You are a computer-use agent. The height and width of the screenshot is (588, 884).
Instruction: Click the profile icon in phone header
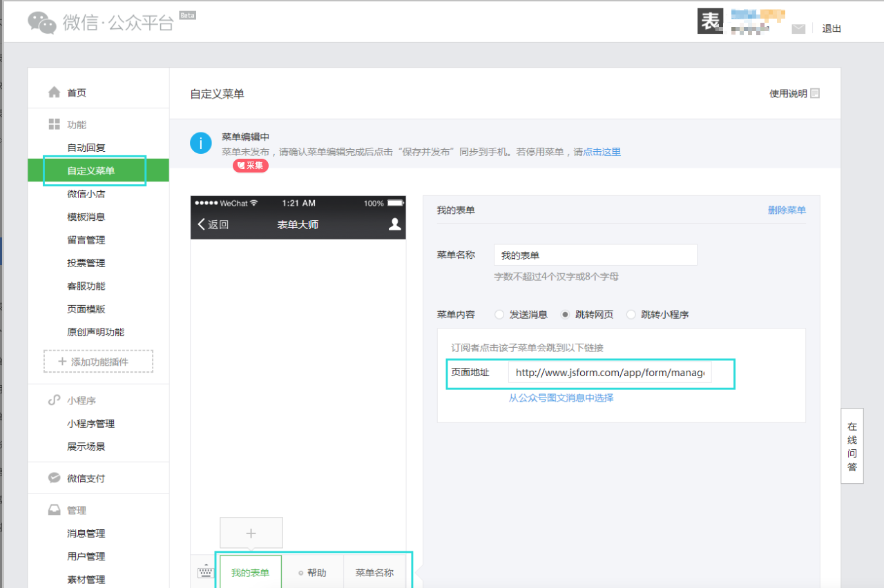[x=394, y=224]
